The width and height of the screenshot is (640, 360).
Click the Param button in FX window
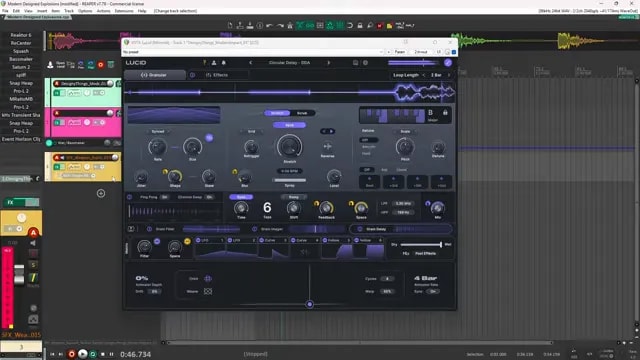tap(400, 52)
